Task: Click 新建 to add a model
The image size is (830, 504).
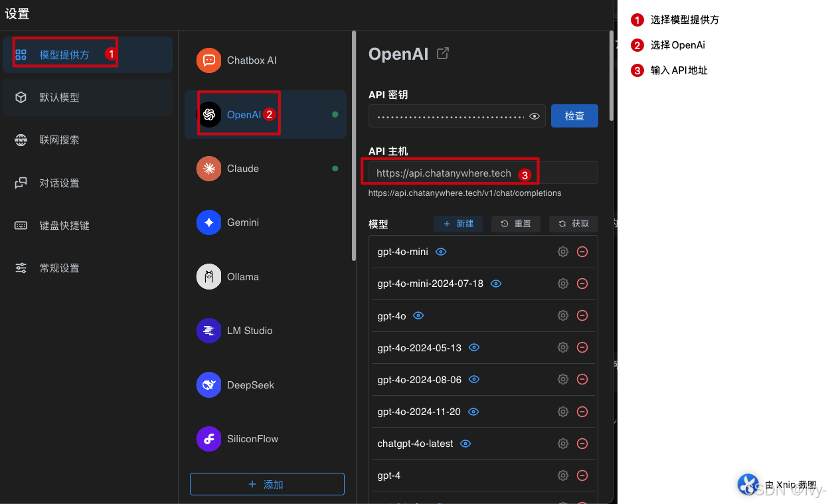Action: (458, 224)
